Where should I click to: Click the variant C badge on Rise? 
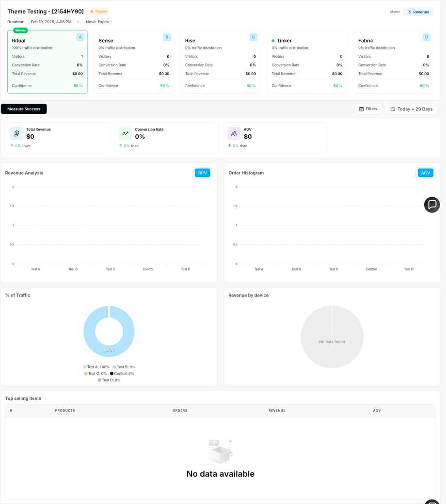tap(253, 37)
